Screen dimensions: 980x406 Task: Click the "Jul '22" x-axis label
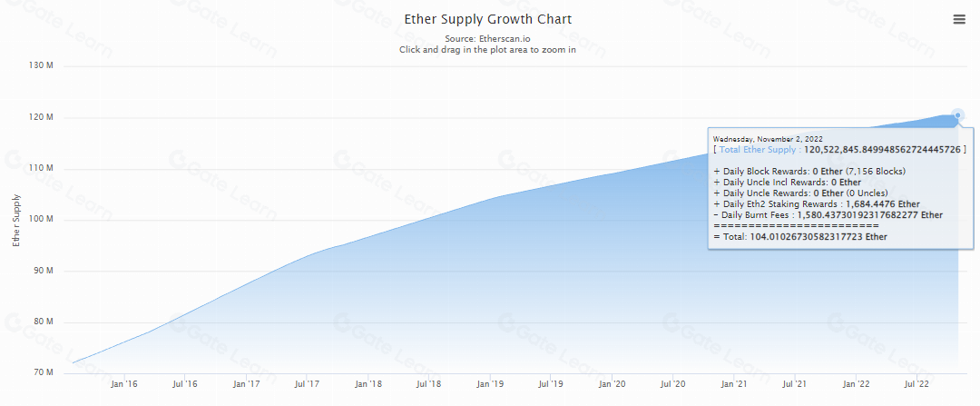[x=917, y=385]
